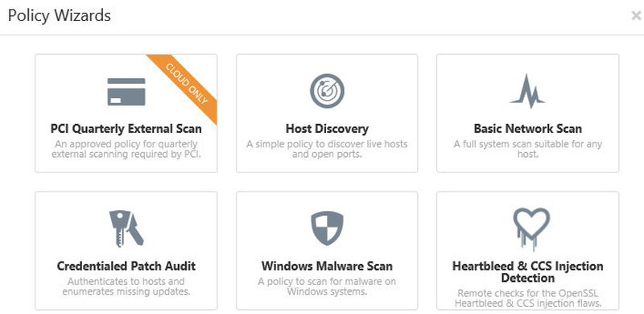The image size is (644, 314).
Task: Close the Policy Wizards dialog
Action: coord(636,16)
